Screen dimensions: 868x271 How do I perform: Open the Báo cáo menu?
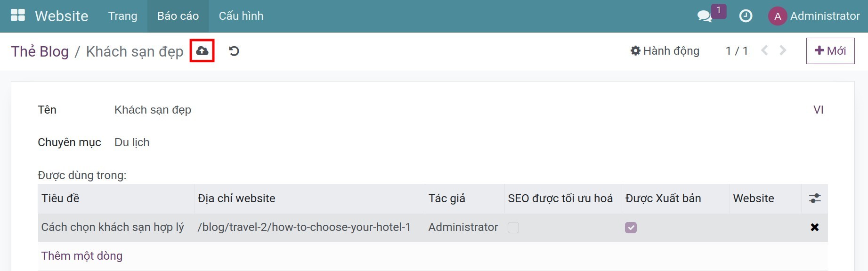[x=178, y=16]
